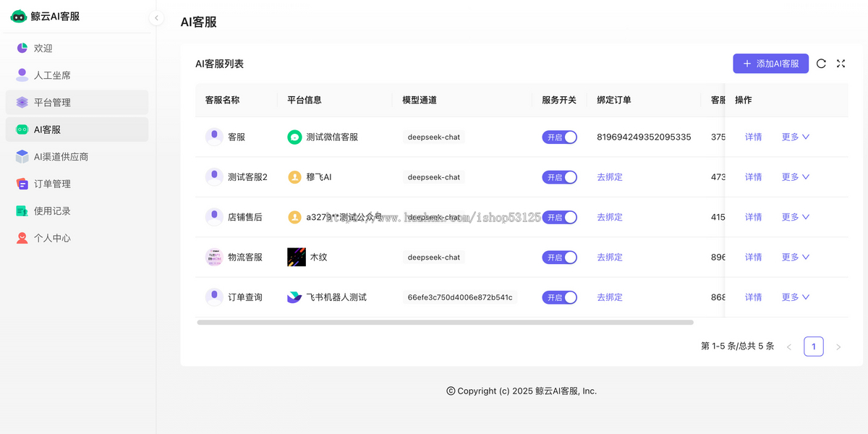Go to the next page arrow

point(838,347)
